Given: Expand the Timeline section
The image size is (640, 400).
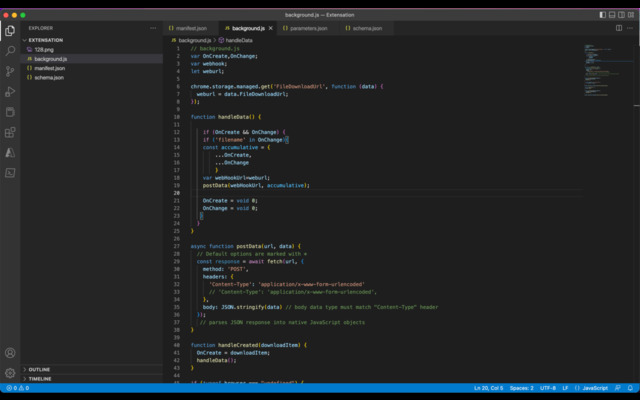Looking at the screenshot, I should click(40, 379).
